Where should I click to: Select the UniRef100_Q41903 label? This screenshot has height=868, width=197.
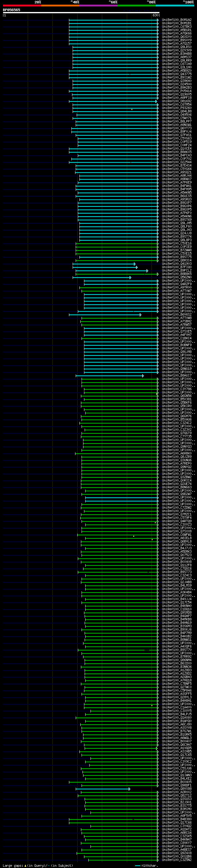click(177, 264)
